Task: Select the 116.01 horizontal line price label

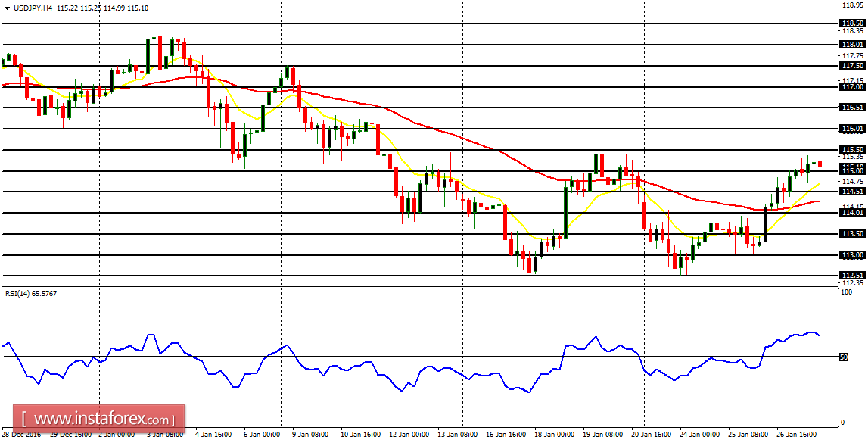Action: tap(853, 129)
